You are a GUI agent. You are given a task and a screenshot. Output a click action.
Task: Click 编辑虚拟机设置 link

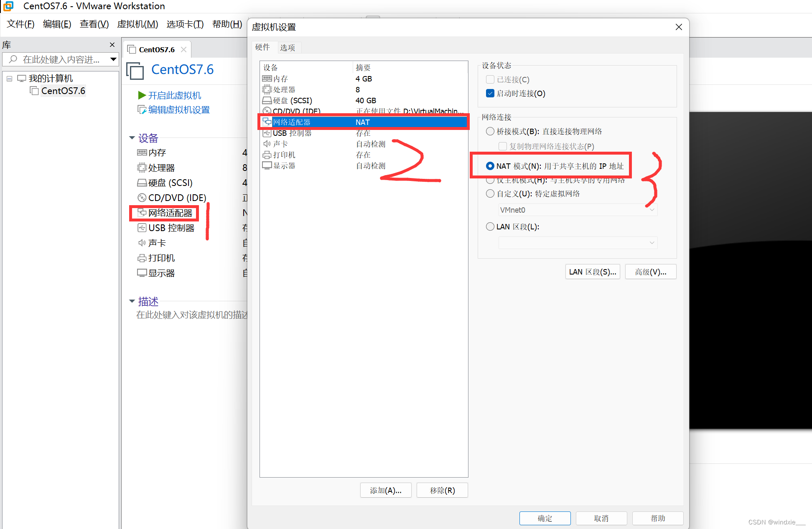click(x=179, y=109)
